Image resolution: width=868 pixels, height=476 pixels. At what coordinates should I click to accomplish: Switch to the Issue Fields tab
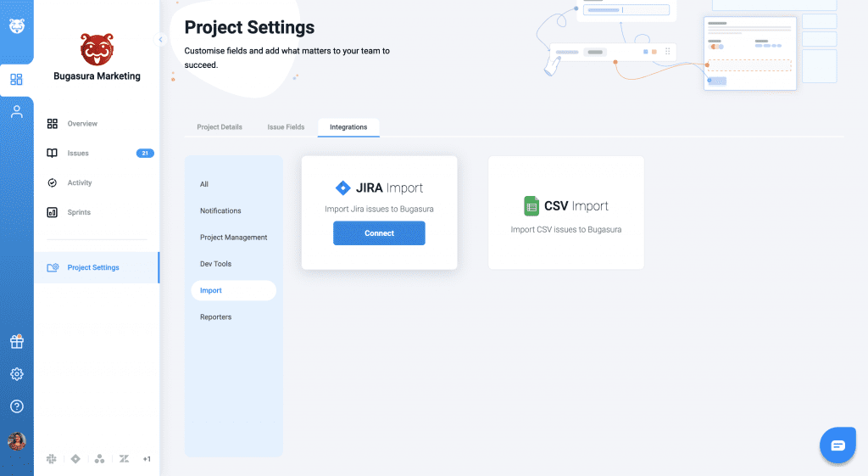286,127
